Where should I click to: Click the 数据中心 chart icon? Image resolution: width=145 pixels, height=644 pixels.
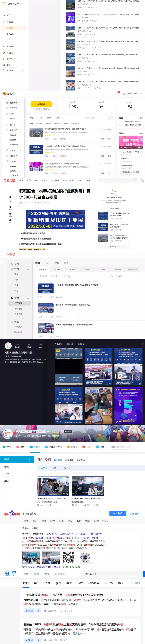4,59
